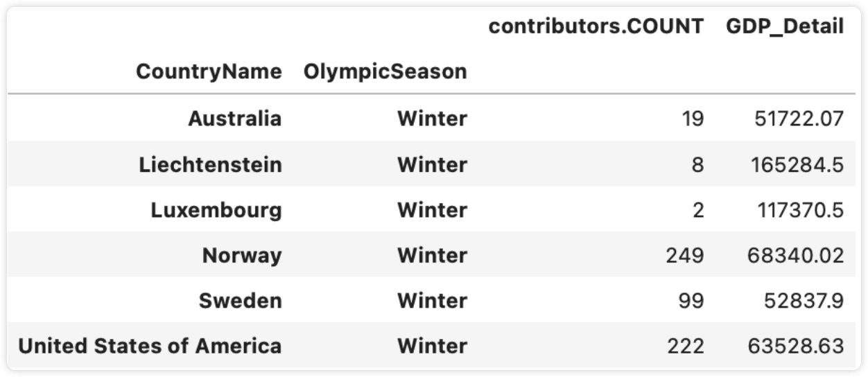868x377 pixels.
Task: Click Liechtenstein's contributors count 8
Action: click(697, 164)
